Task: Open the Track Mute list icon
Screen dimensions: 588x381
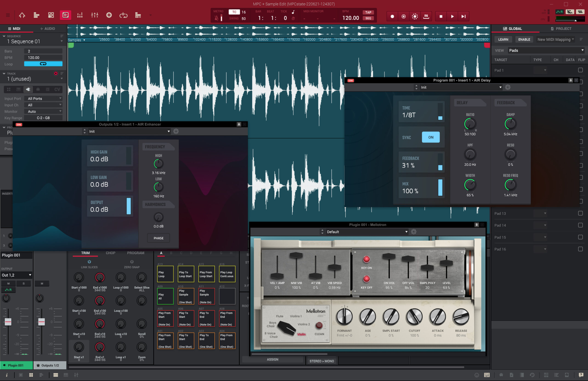Action: pos(138,15)
